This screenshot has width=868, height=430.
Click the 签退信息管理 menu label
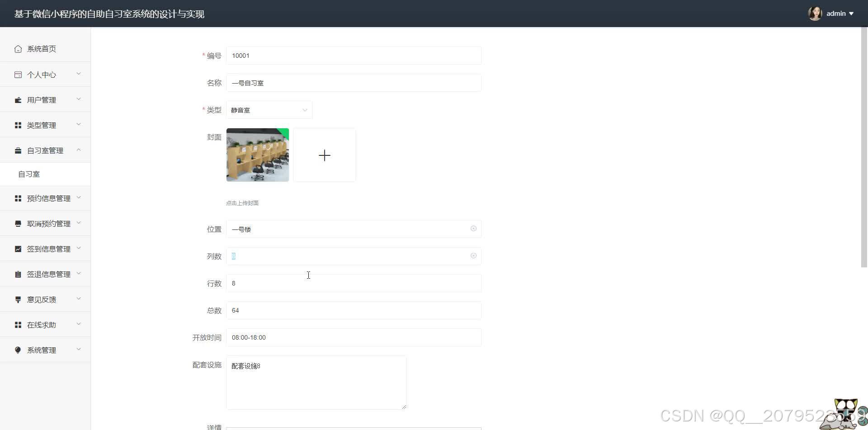tap(49, 274)
